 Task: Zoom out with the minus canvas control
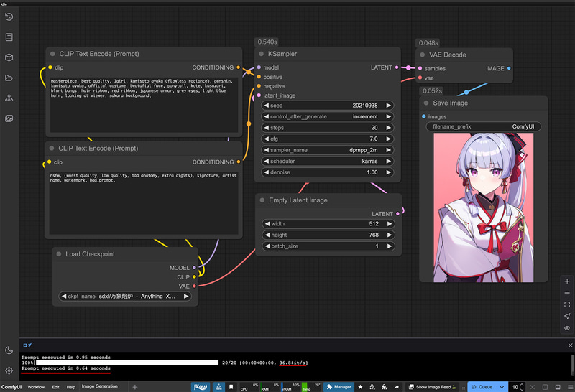tap(567, 293)
